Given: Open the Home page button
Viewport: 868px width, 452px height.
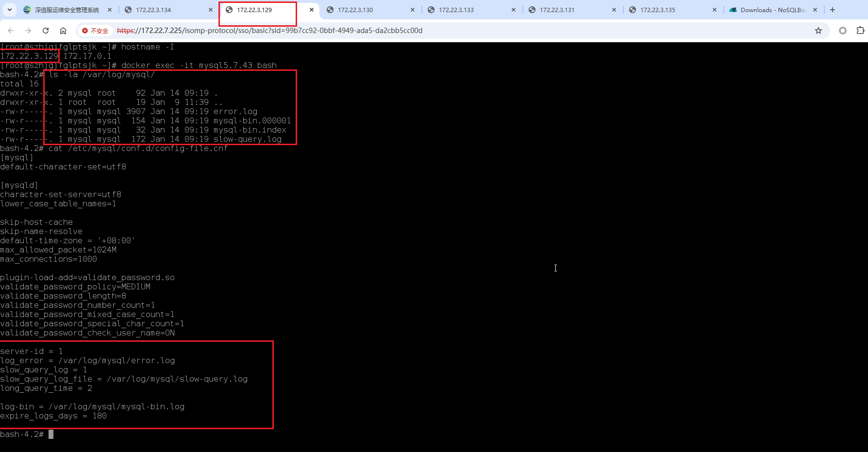Looking at the screenshot, I should 63,31.
